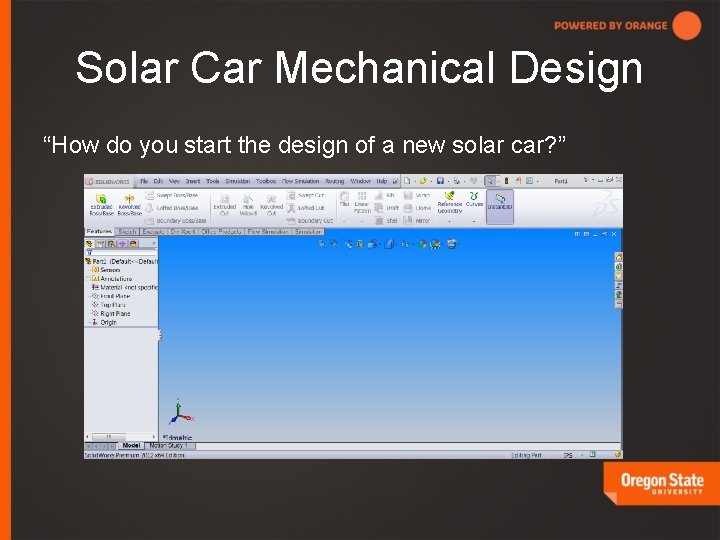Select the Boundary Cut command
720x540 pixels.
[310, 221]
